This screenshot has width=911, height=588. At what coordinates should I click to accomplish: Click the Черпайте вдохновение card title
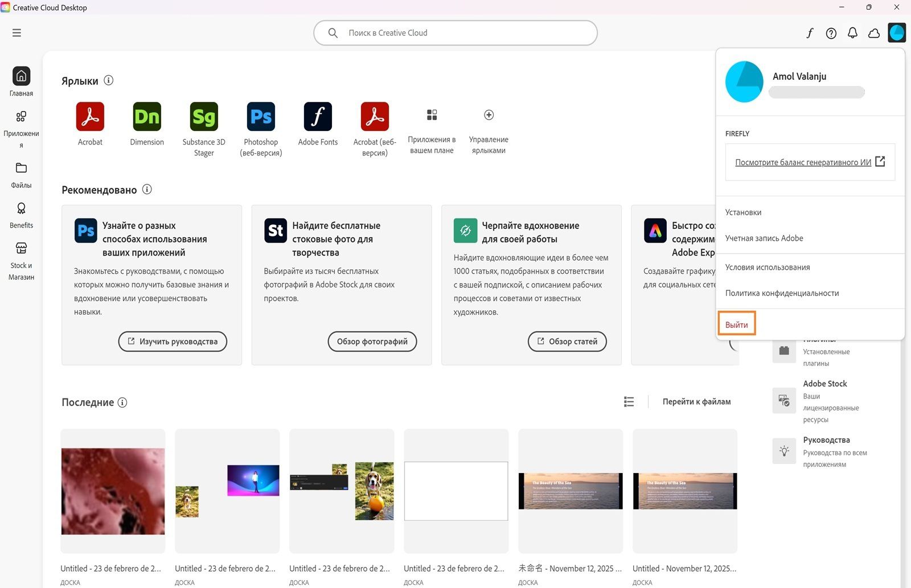click(531, 232)
